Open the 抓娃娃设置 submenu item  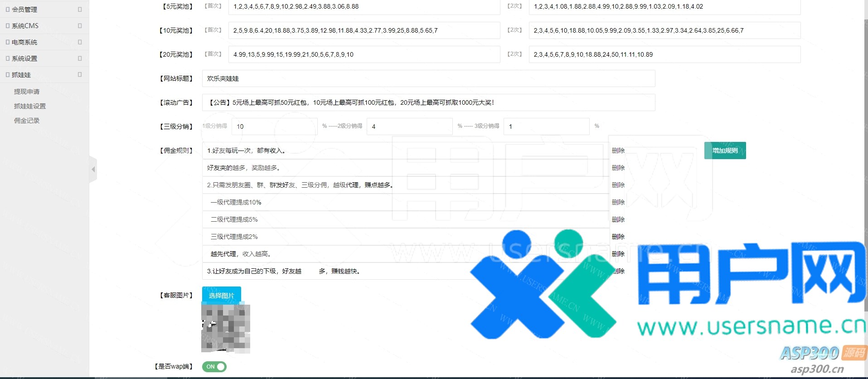coord(30,106)
